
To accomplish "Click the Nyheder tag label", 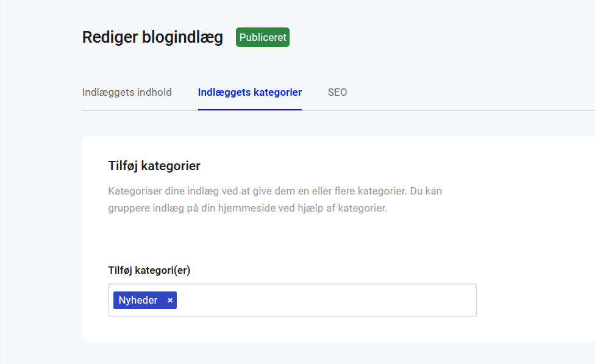I will (138, 301).
